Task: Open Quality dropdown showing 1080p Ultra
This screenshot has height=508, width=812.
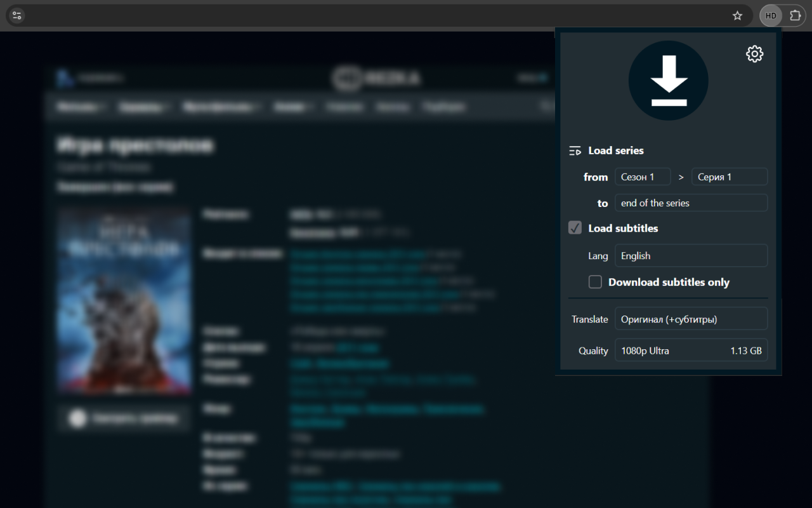Action: click(x=691, y=351)
